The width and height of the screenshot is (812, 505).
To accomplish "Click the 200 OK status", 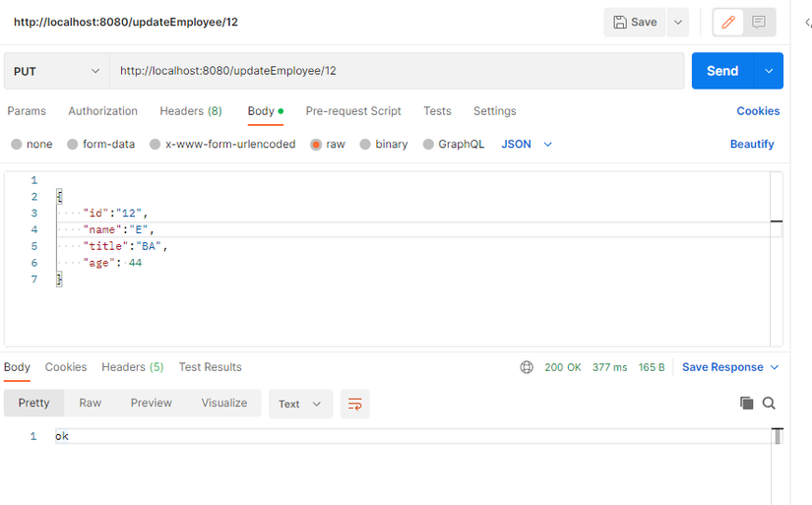I will click(x=563, y=367).
